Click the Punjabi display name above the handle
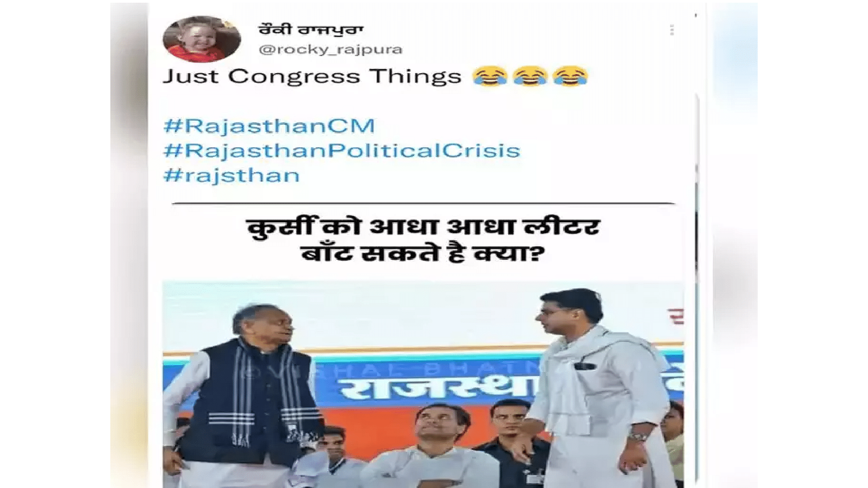This screenshot has height=488, width=868. coord(311,30)
